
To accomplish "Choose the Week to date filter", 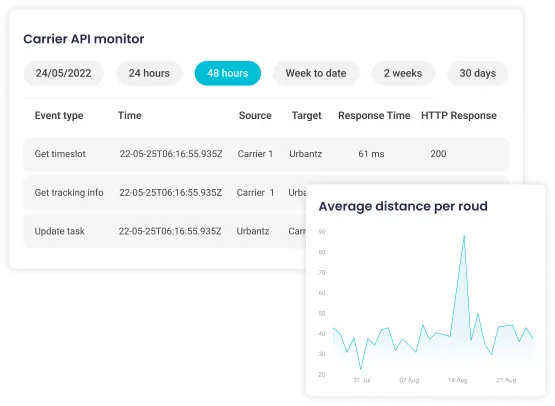I will pos(316,73).
